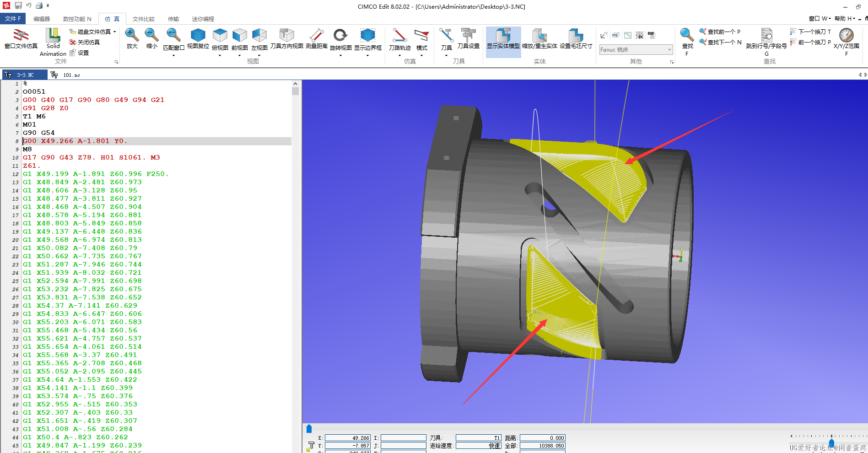
Task: Open 窗口 W menu dropdown
Action: (x=819, y=18)
